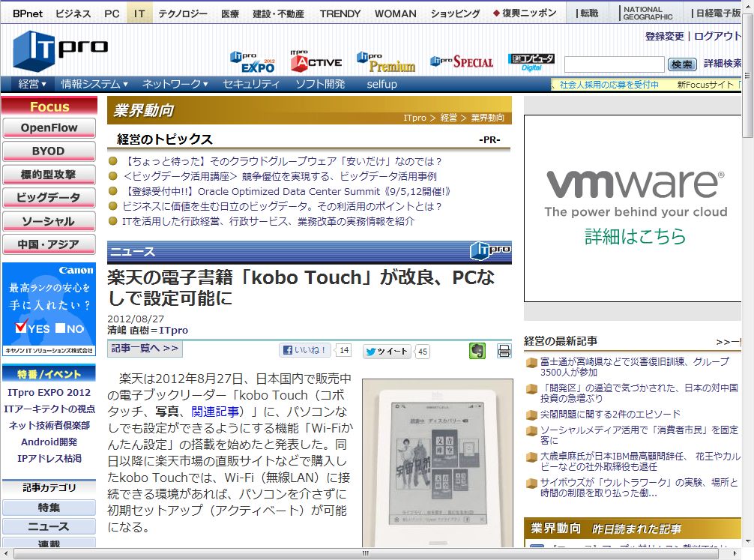Click the ログアウト logout link
Screen dimensions: 754x560
(717, 36)
